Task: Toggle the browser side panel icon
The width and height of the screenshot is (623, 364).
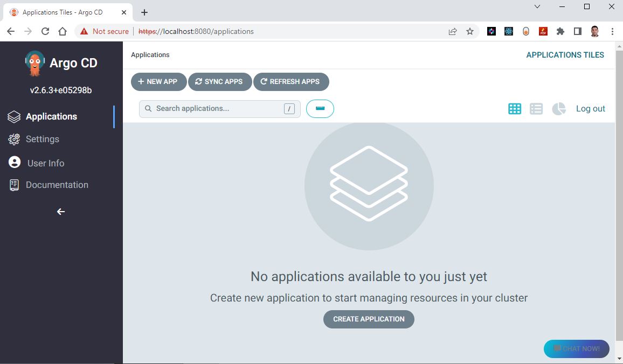Action: point(578,31)
